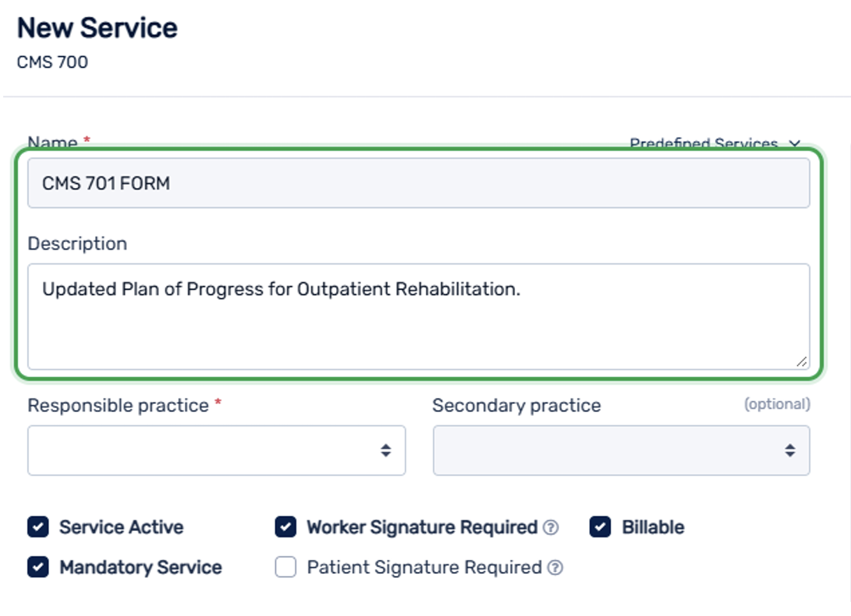Uncheck the Mandatory Service checkbox
The image size is (851, 616).
tap(38, 567)
